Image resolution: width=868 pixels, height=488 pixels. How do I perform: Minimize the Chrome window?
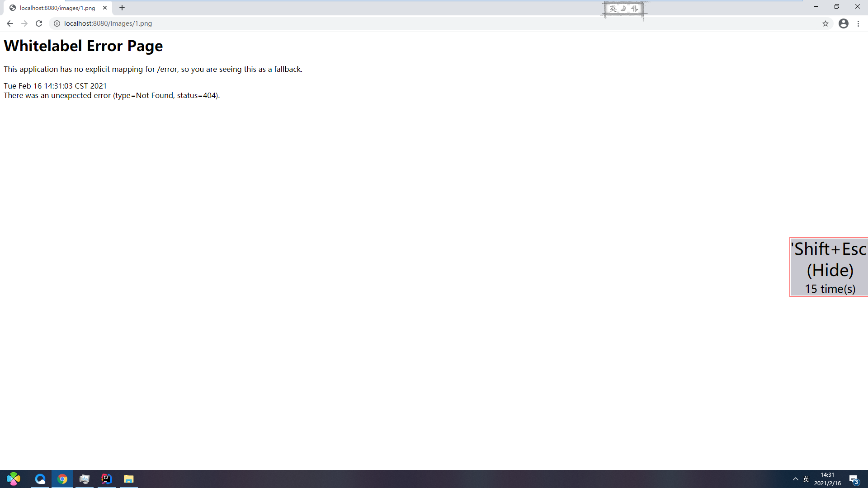(x=816, y=6)
